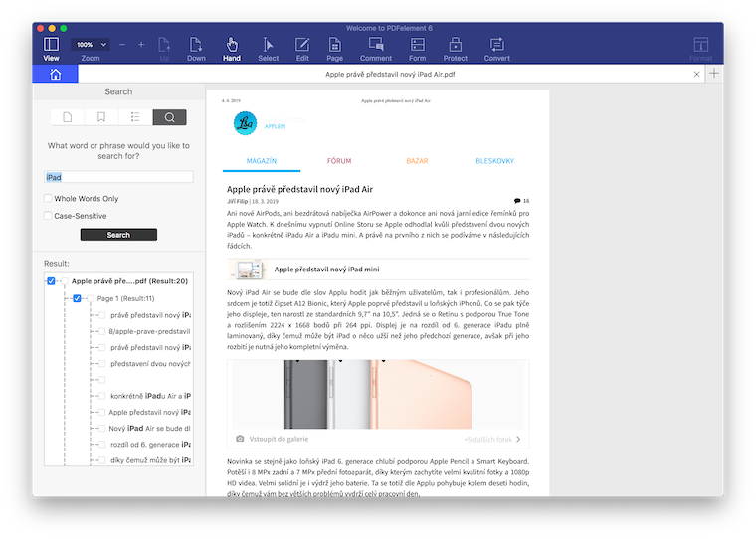
Task: Open the FÓRUM tab in document
Action: tap(339, 161)
